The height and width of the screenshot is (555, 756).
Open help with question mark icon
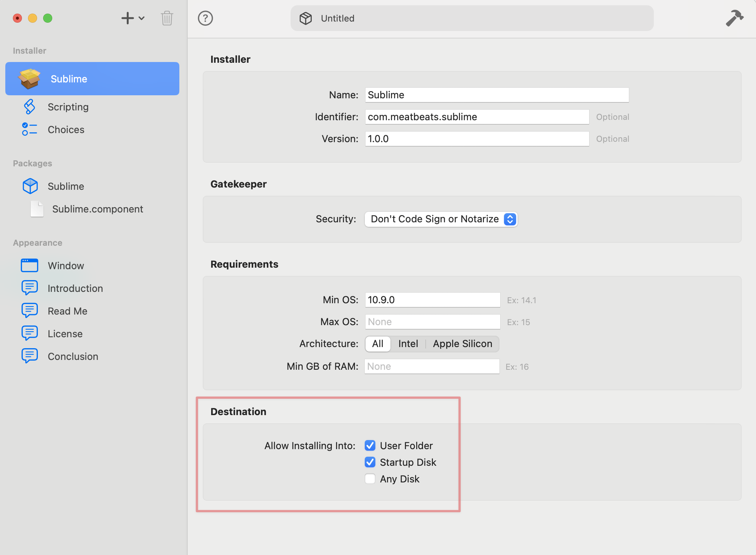[205, 18]
